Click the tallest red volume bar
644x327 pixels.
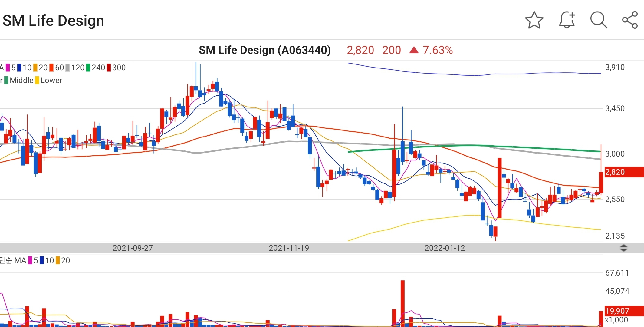point(402,303)
